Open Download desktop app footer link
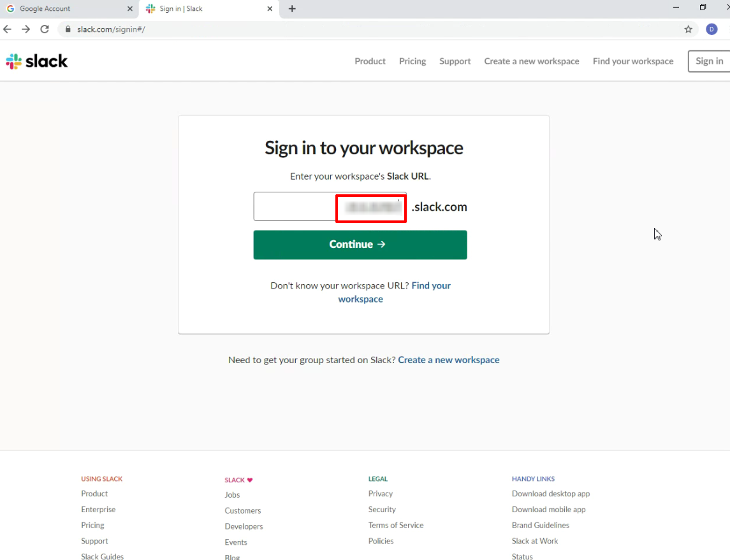This screenshot has height=560, width=730. 550,494
